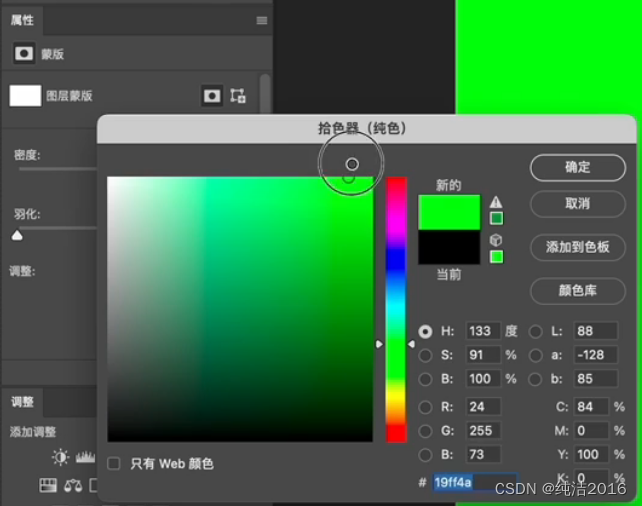Click the layer mask white thumbnail
The height and width of the screenshot is (506, 642).
[x=25, y=96]
